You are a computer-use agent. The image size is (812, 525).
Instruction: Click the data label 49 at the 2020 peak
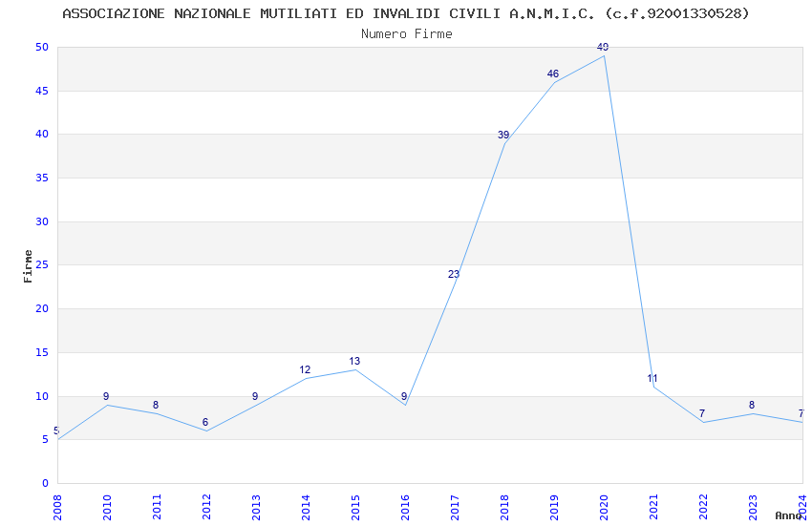click(603, 47)
